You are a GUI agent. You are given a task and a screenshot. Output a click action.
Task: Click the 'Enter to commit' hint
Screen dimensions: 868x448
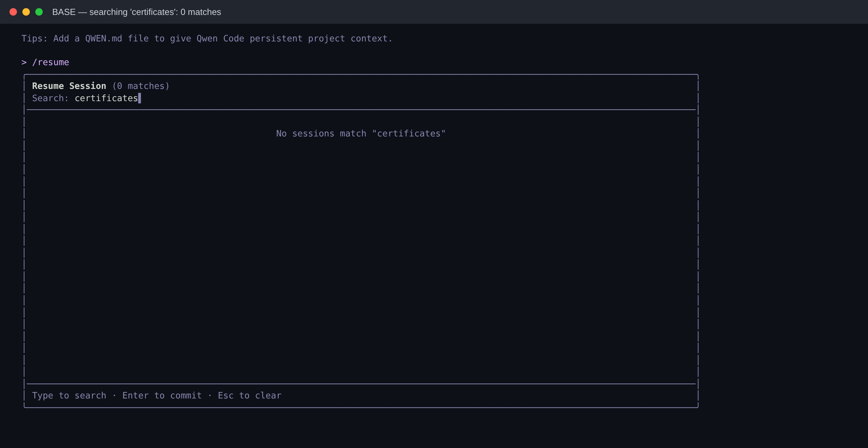point(162,395)
